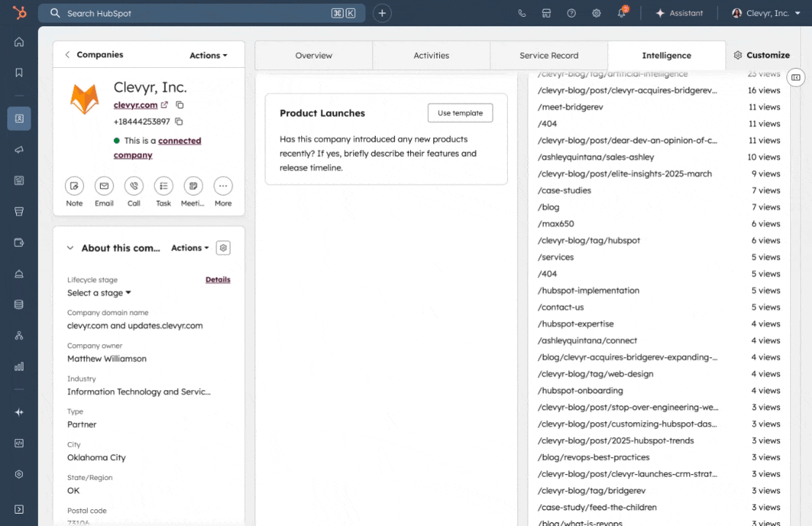Screen dimensions: 812x526
Task: Click the plus create button in top bar
Action: [x=382, y=13]
